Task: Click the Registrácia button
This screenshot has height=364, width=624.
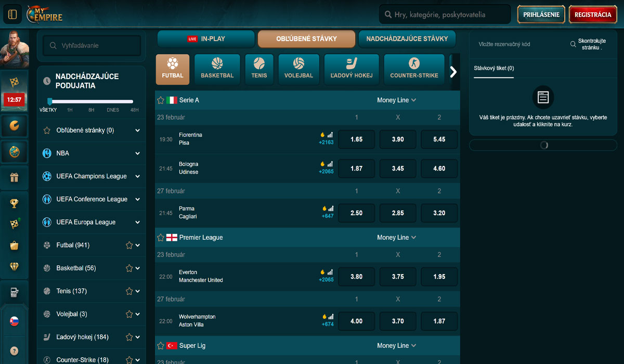Action: (x=592, y=15)
